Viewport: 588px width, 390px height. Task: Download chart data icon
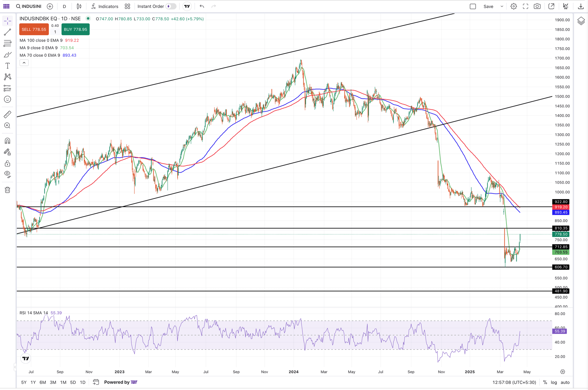pos(581,6)
